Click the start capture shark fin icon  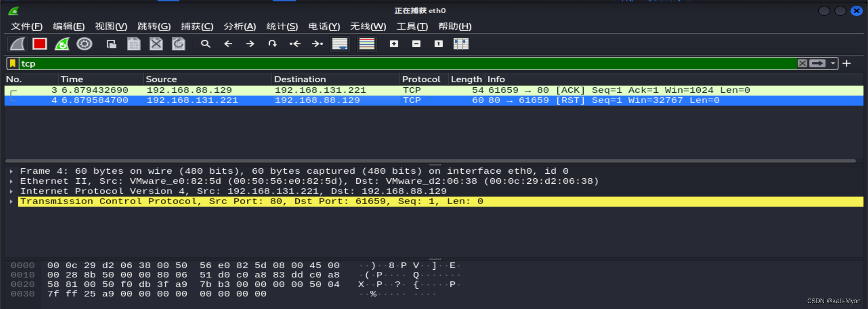pos(18,44)
